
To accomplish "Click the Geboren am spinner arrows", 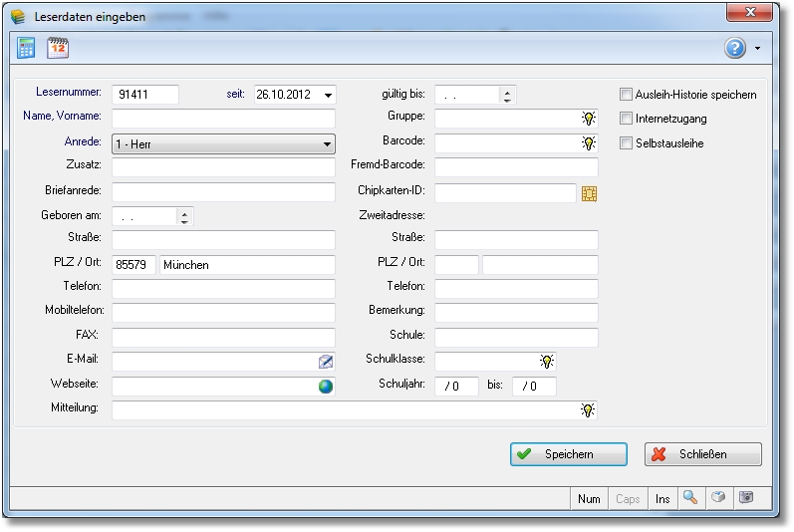I will click(x=184, y=216).
